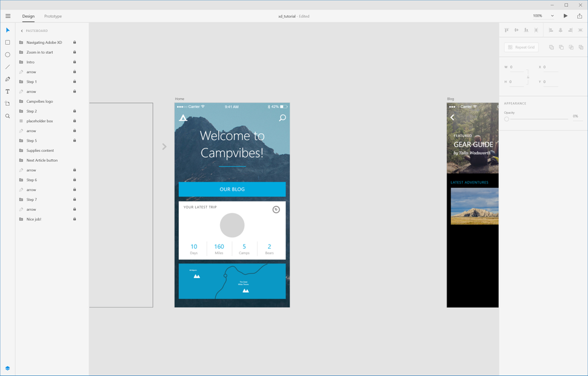Select the Ellipse tool
Image resolution: width=588 pixels, height=376 pixels.
(x=7, y=54)
